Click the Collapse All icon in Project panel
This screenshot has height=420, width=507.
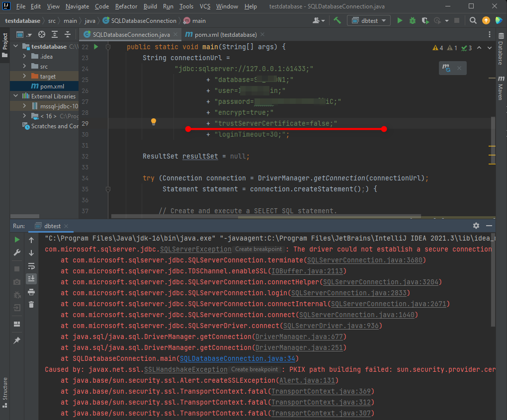(68, 35)
